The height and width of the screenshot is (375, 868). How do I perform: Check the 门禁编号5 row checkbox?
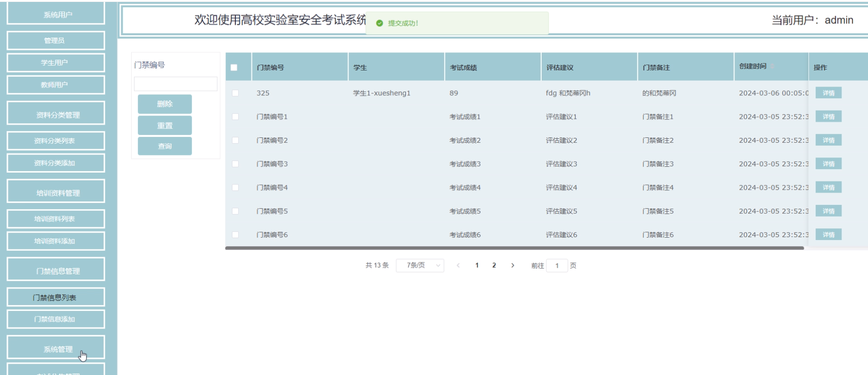click(x=235, y=211)
